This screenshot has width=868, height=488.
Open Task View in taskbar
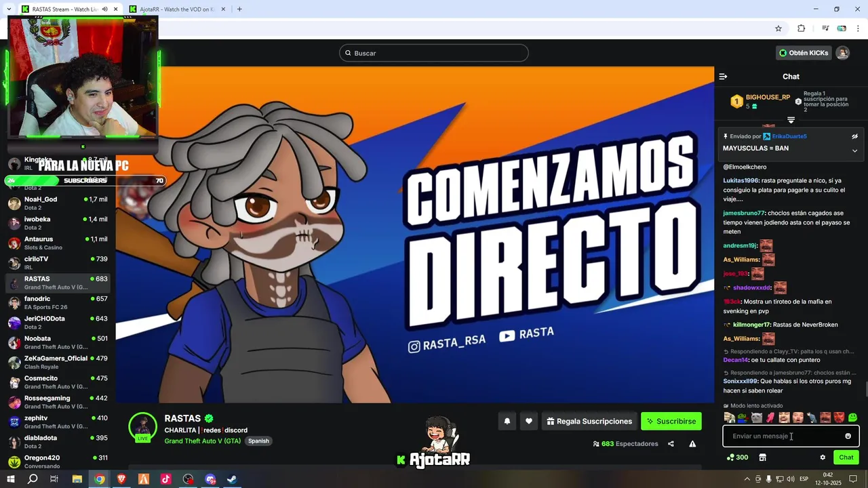[54, 479]
